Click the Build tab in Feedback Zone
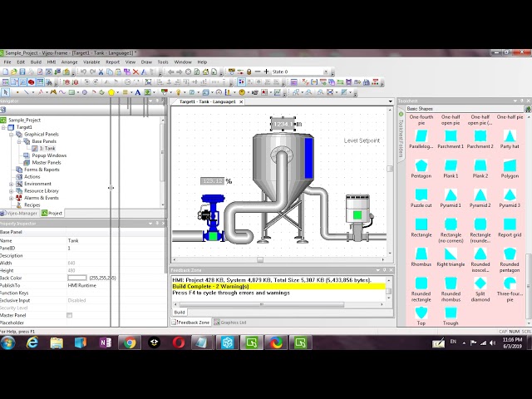 pos(180,313)
